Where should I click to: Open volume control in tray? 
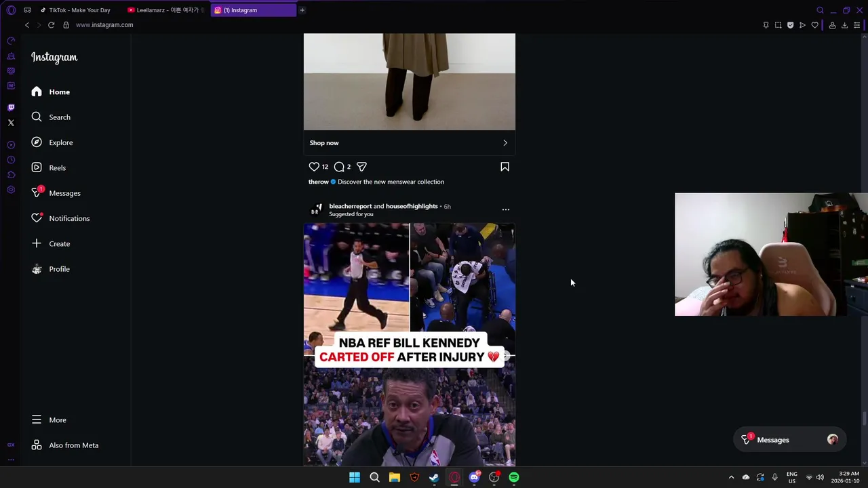pyautogui.click(x=820, y=477)
